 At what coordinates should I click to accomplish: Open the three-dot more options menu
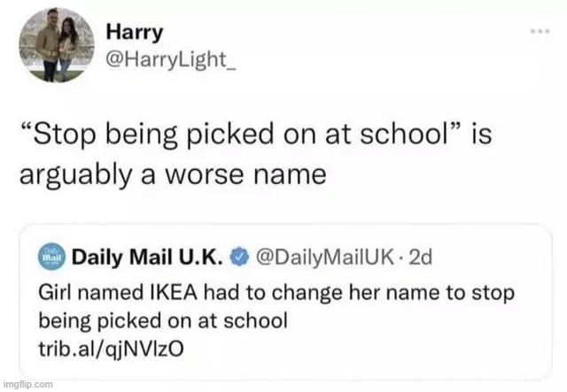point(540,32)
